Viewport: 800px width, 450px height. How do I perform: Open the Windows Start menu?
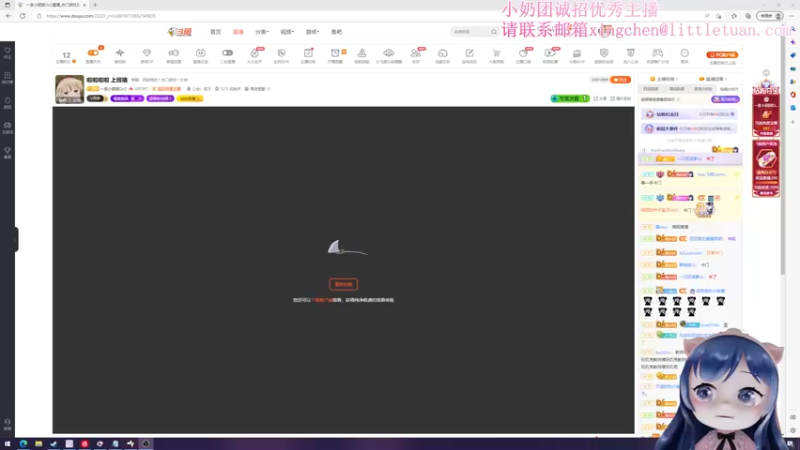click(x=7, y=444)
